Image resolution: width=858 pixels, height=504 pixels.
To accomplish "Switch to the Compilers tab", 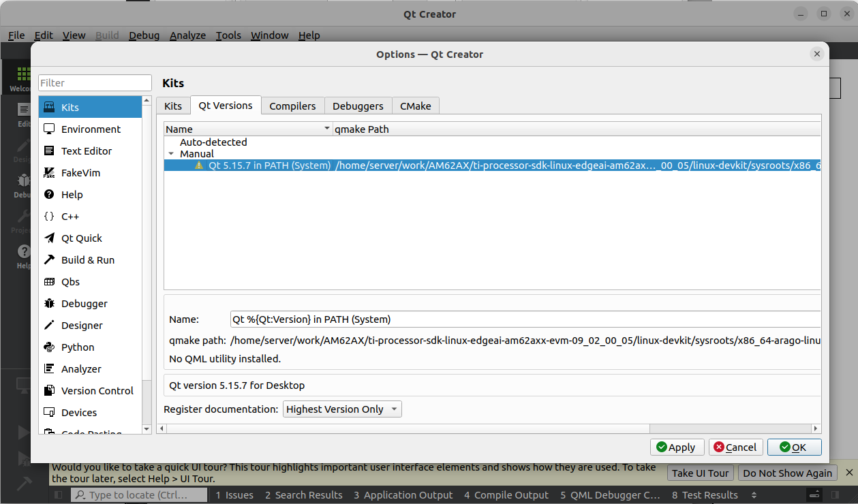I will coord(292,106).
